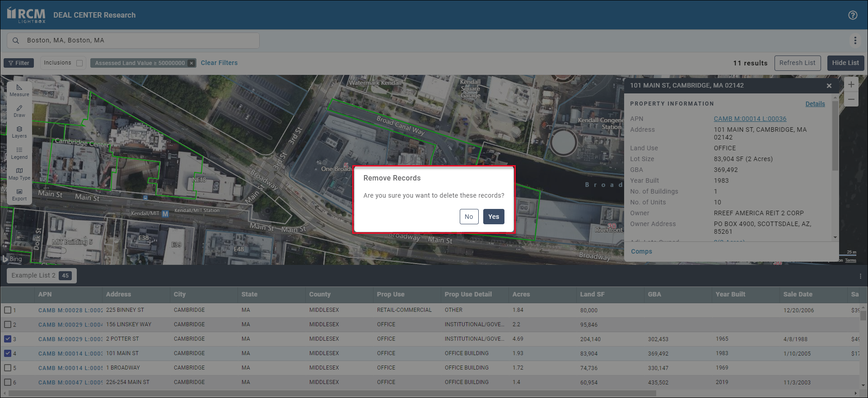Open the help question mark icon

[x=853, y=15]
